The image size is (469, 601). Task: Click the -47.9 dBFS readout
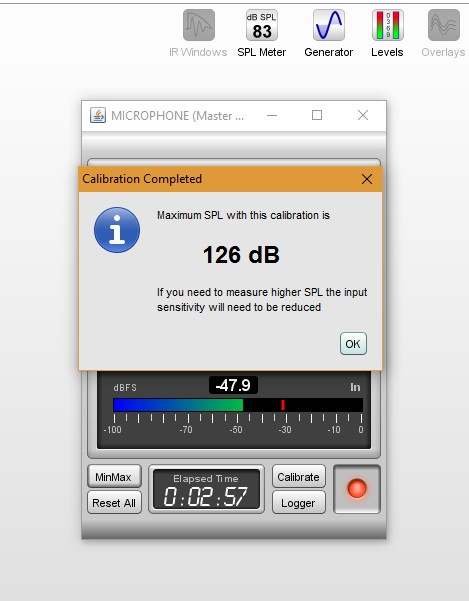tap(233, 385)
